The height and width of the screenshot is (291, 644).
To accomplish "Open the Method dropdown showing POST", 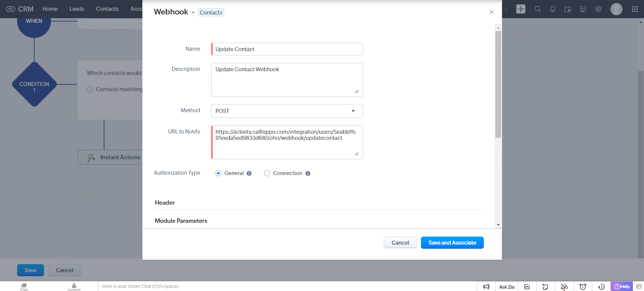I will click(287, 111).
